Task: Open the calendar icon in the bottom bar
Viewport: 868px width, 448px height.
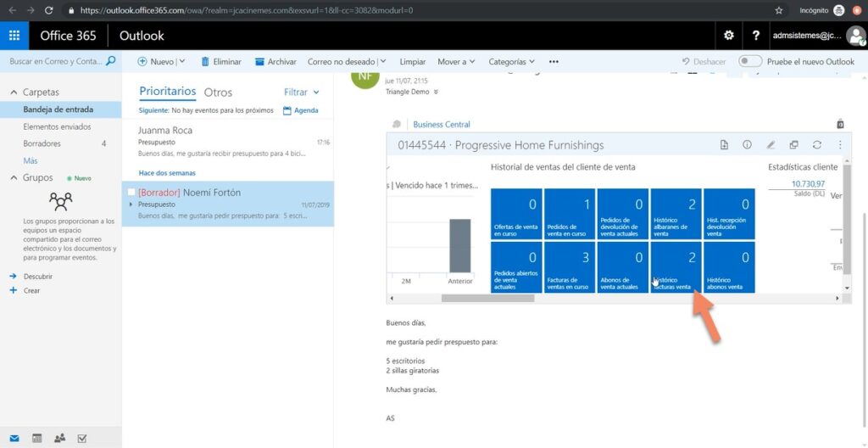Action: coord(36,438)
